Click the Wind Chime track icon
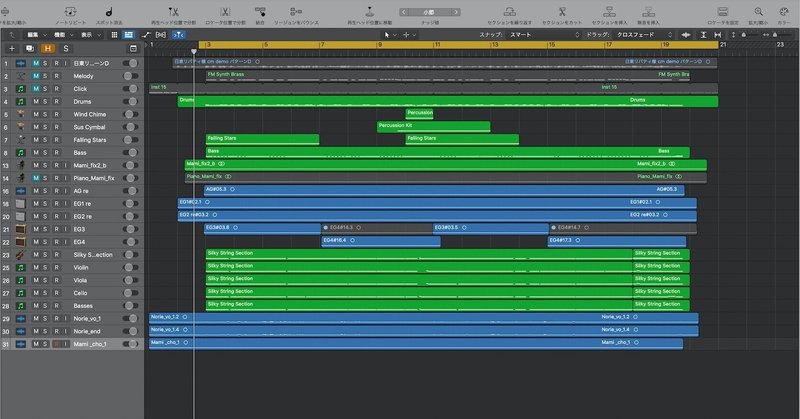 20,114
